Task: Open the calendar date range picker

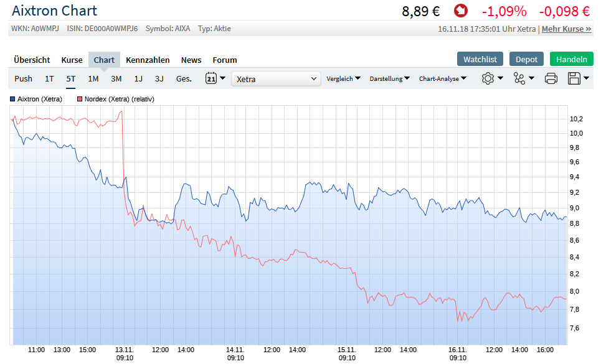Action: [211, 78]
